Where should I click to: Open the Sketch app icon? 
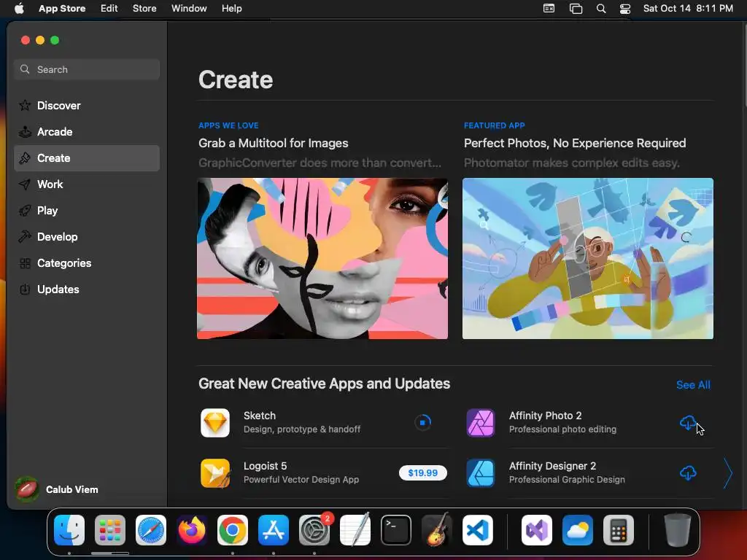[x=215, y=422]
